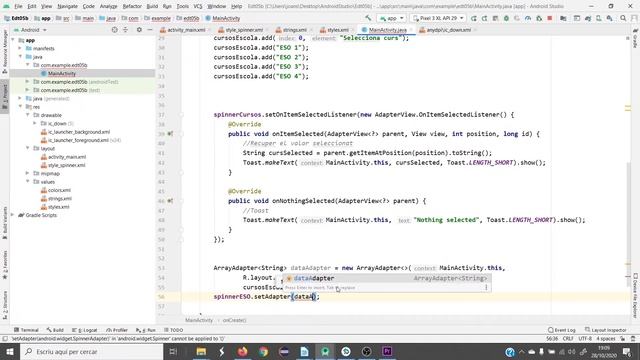Screen dimensions: 640x360
Task: Click the project panel locate target icon
Action: 114,30
